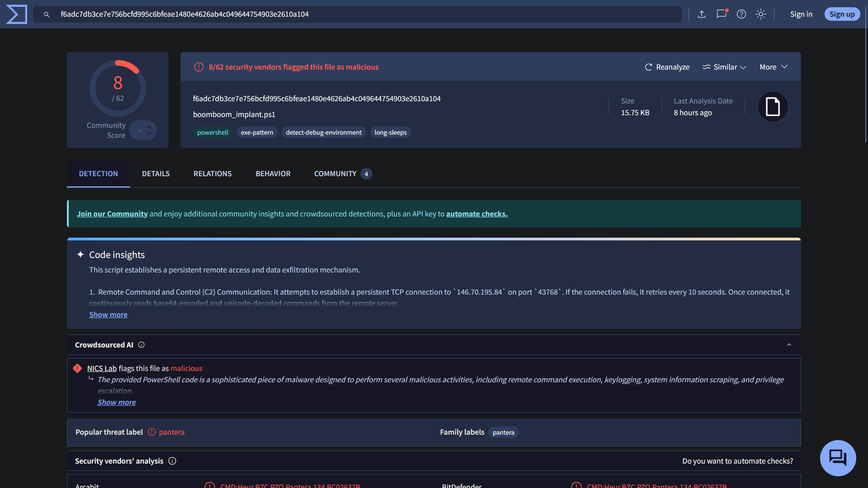The width and height of the screenshot is (868, 488).
Task: Click info icon next to Crowdsourced AI
Action: click(142, 345)
